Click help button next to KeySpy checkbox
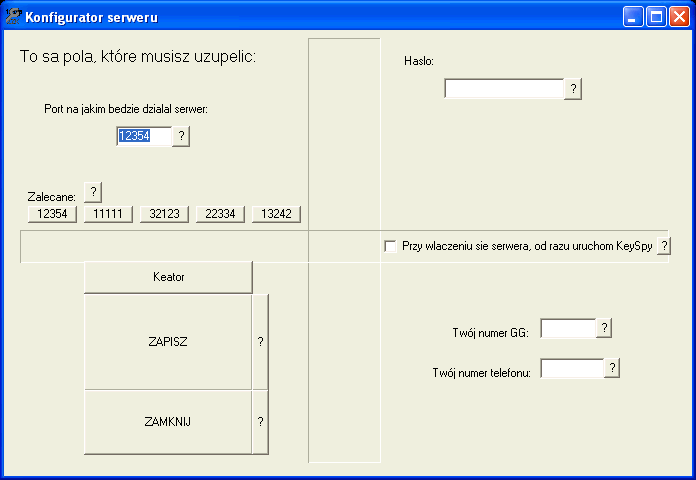Screen dimensions: 696x480 664,246
